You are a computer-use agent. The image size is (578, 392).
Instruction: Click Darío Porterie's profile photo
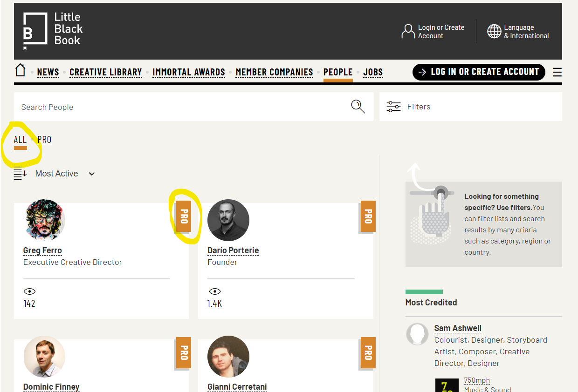coord(228,220)
